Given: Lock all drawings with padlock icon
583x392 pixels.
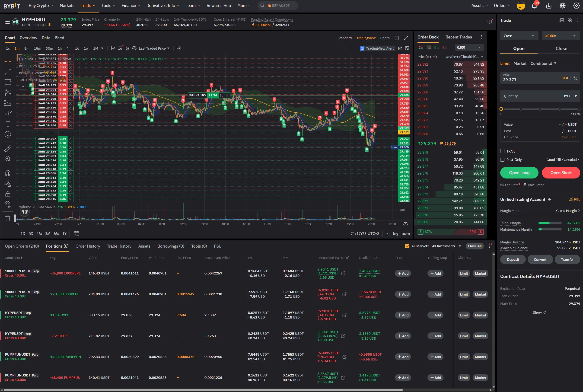Looking at the screenshot, I should [x=8, y=194].
